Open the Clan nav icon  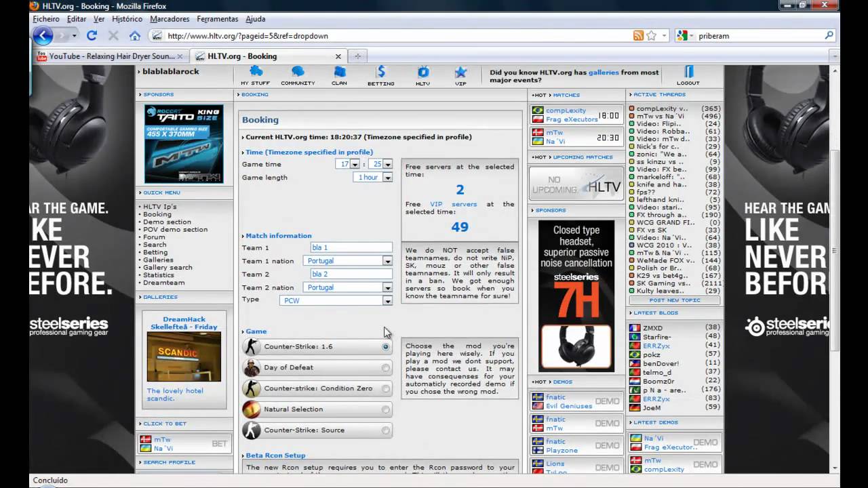tap(340, 72)
